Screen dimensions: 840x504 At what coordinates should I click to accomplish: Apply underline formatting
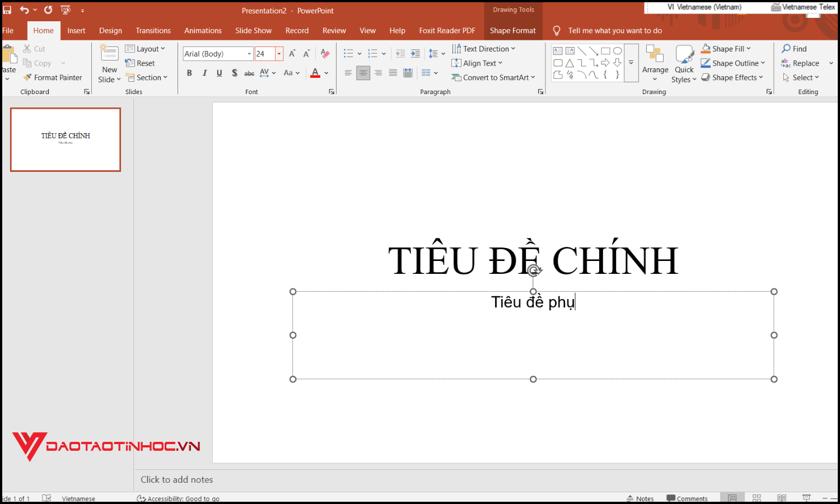coord(219,73)
